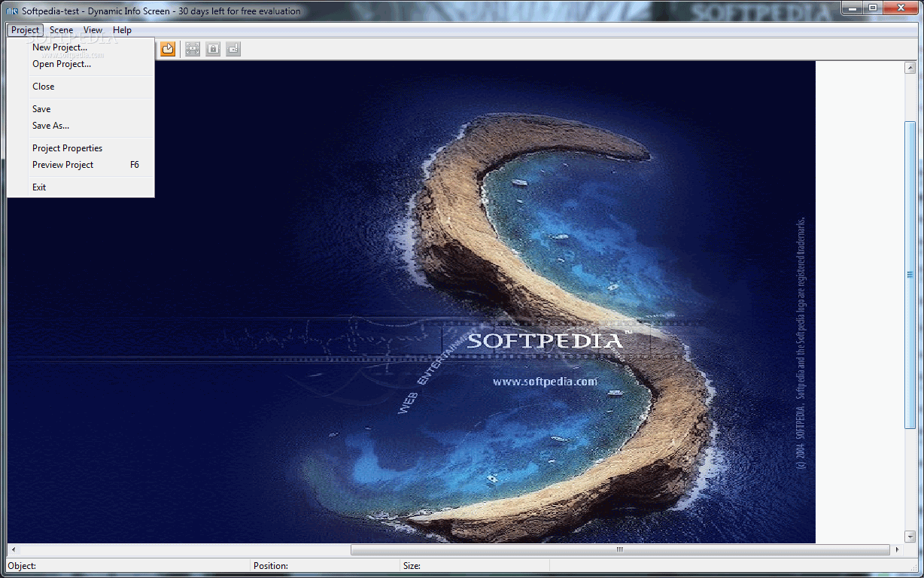Click the grayed padlock toolbar icon
The image size is (924, 578).
click(x=213, y=49)
